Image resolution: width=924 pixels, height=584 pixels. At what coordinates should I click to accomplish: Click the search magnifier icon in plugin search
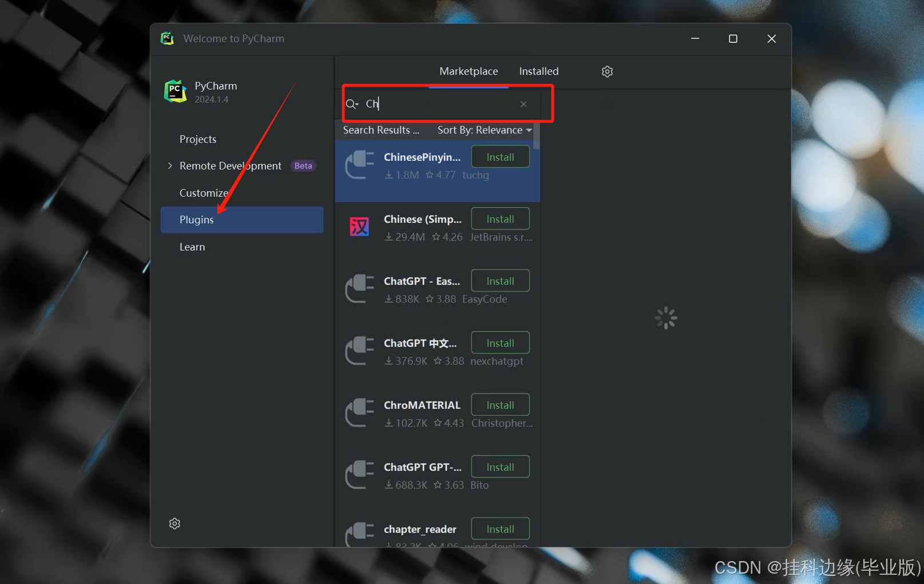coord(351,104)
